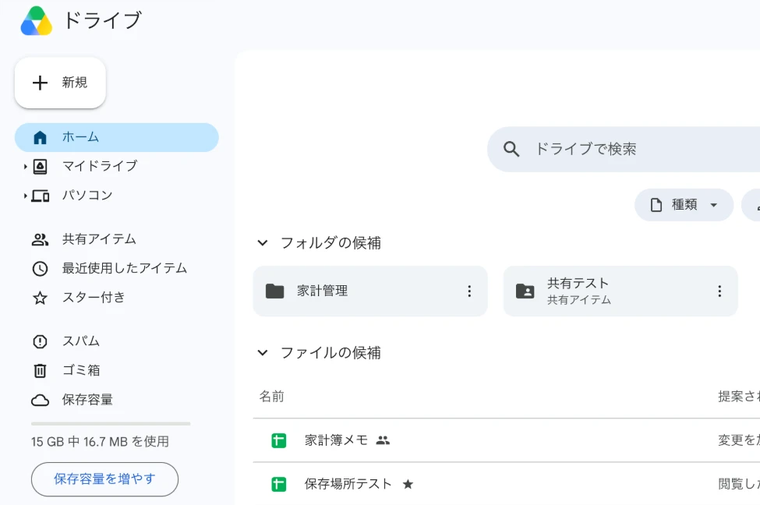Click the ドライブで検索 search field
The height and width of the screenshot is (505, 760).
(x=625, y=149)
